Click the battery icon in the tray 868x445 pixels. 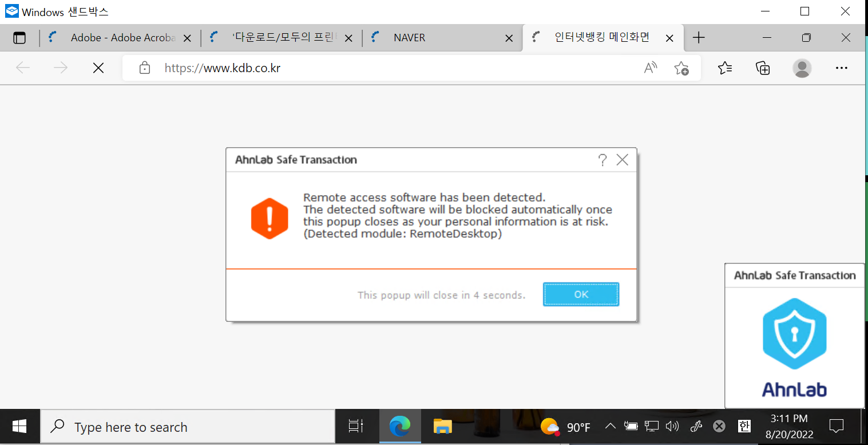631,426
